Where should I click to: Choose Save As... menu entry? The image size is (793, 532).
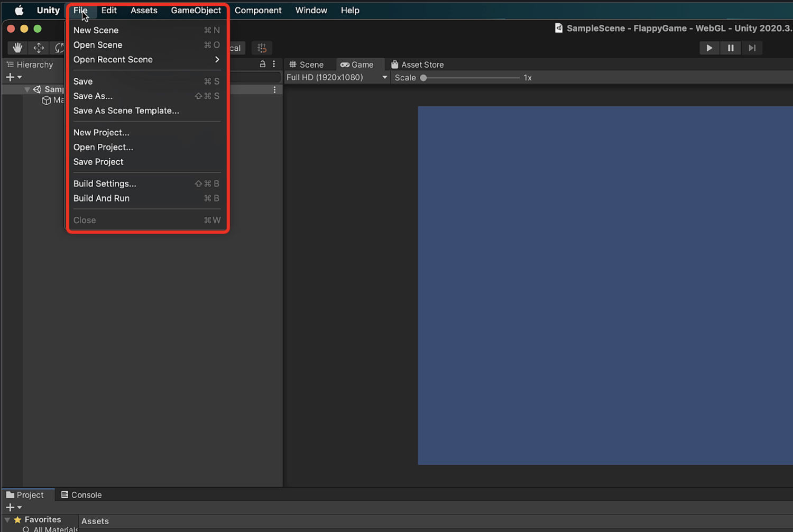[147, 96]
